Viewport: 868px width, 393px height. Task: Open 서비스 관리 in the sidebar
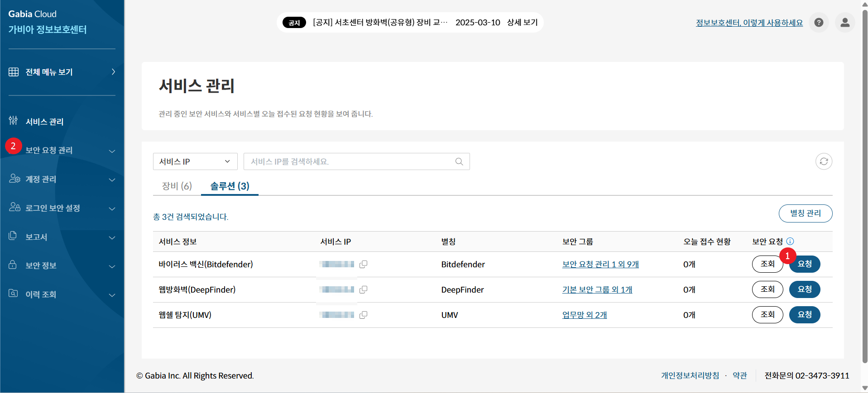point(44,122)
